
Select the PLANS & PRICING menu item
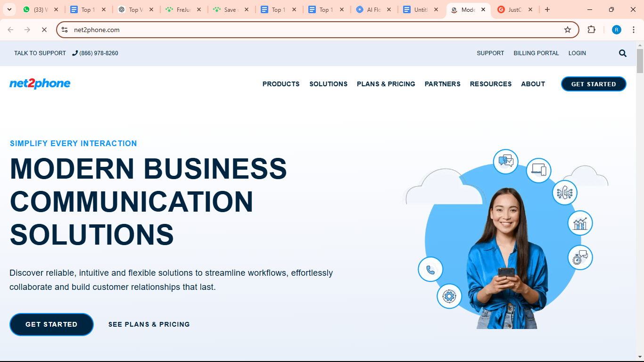point(386,84)
